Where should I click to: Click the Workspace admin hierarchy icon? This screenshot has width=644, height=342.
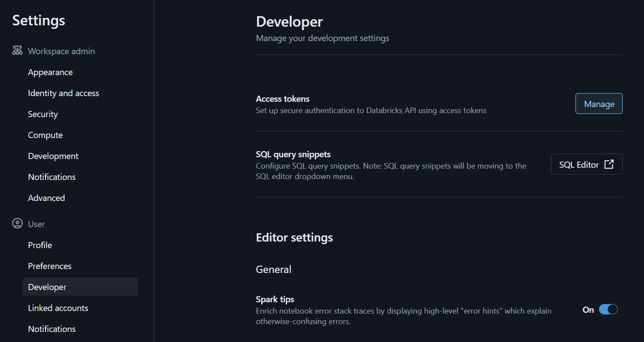click(17, 51)
